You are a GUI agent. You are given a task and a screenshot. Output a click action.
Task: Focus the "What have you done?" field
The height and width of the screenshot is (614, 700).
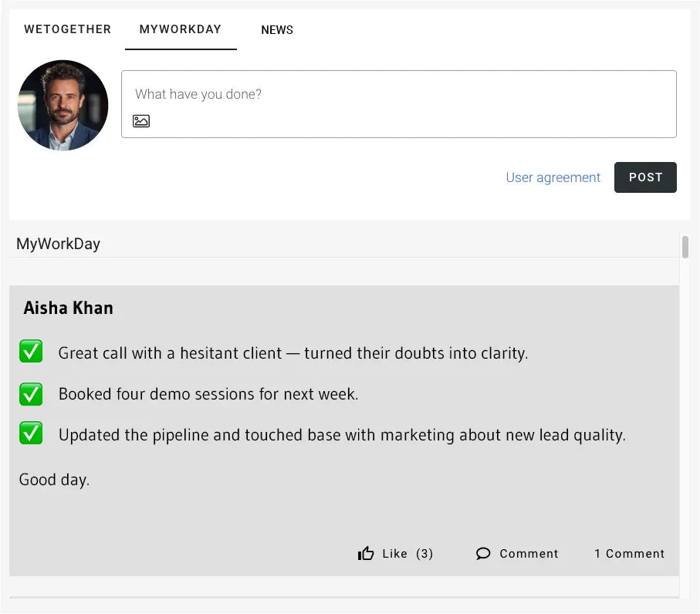point(398,95)
